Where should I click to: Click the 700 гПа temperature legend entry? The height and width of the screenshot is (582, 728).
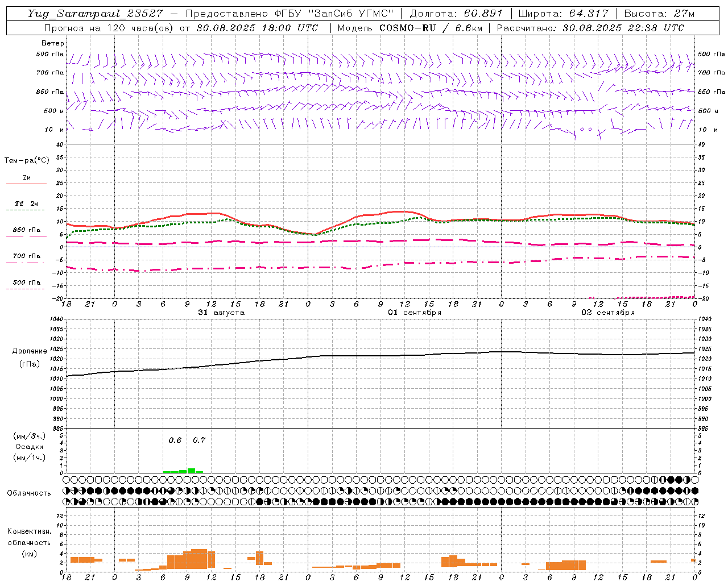27,256
